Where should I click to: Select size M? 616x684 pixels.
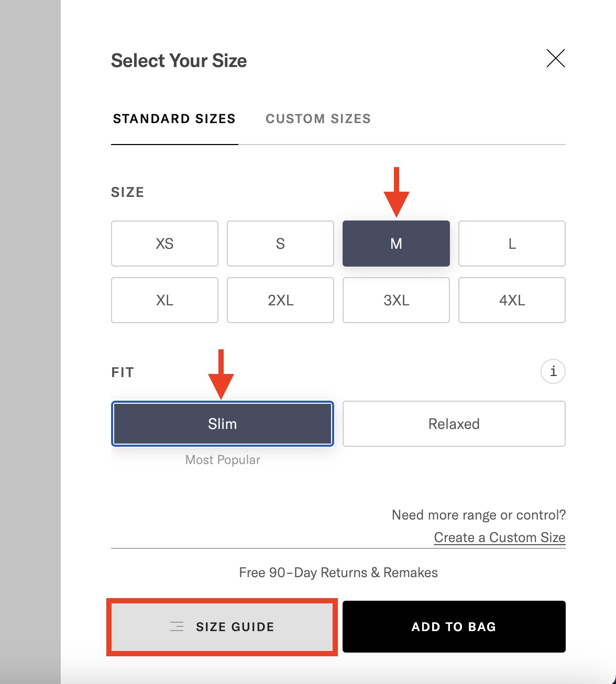(396, 244)
